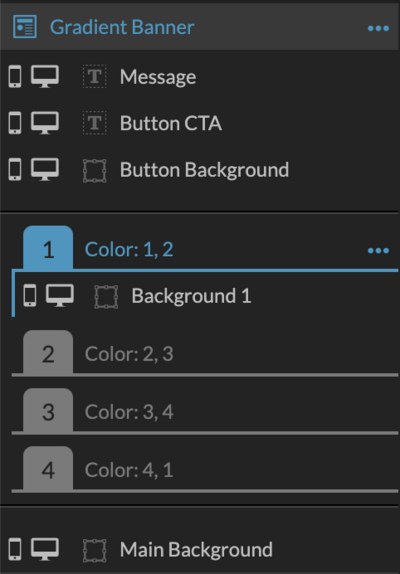Select tab number 1
400x574 pixels.
coord(48,248)
